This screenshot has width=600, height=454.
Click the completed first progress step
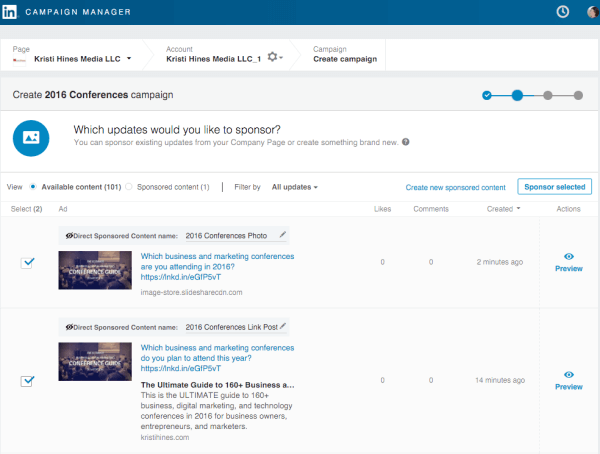pos(487,95)
